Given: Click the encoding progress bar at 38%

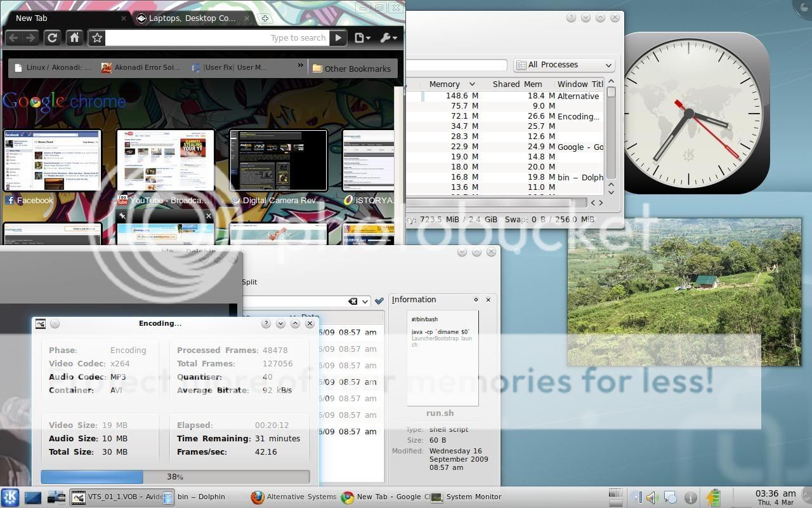Looking at the screenshot, I should (175, 477).
